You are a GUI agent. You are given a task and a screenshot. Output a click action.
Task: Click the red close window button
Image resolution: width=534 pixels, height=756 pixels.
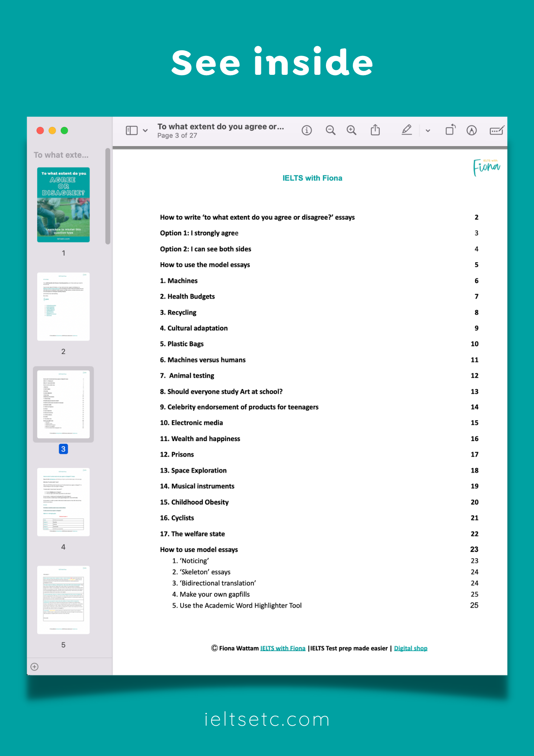40,130
